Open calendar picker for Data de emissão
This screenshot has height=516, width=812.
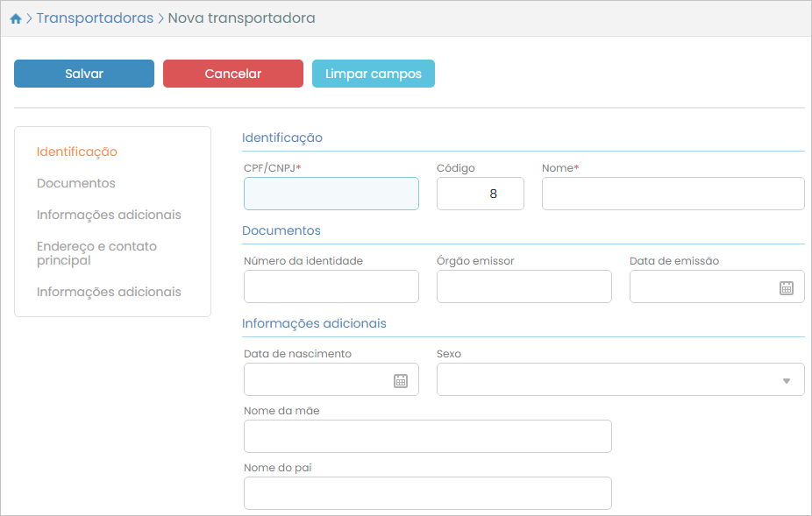[787, 287]
